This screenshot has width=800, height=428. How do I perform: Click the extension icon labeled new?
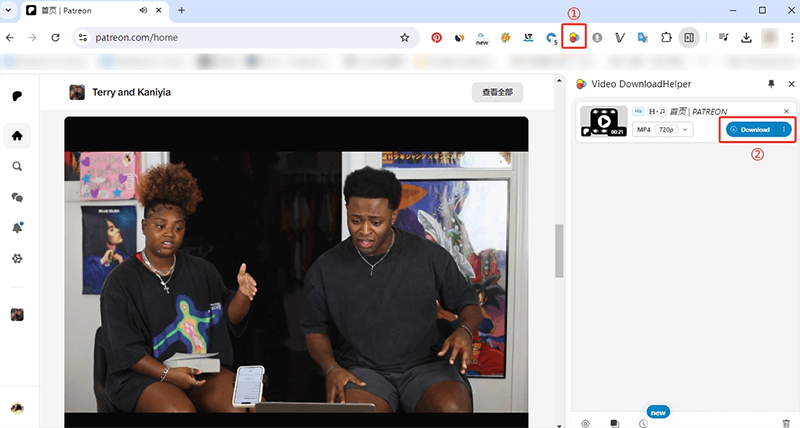[482, 38]
